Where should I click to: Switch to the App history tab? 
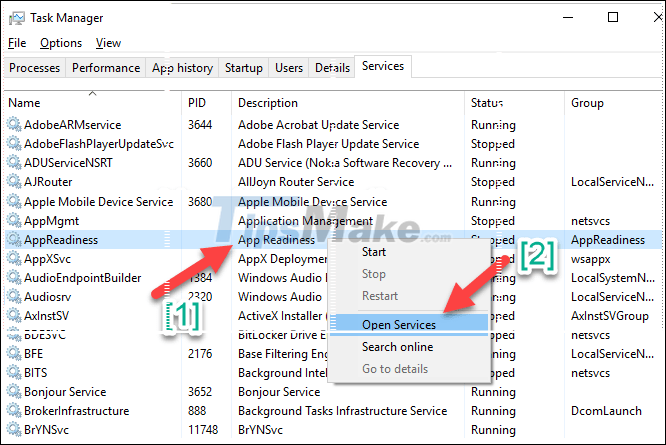click(x=182, y=68)
